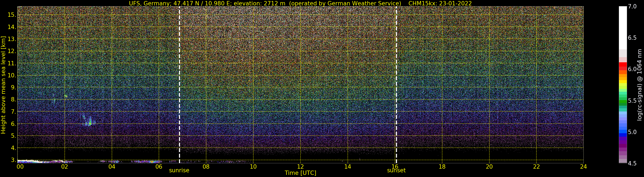The height and width of the screenshot is (177, 644).
Task: Click the "13." height tick label
Action: pos(12,39)
